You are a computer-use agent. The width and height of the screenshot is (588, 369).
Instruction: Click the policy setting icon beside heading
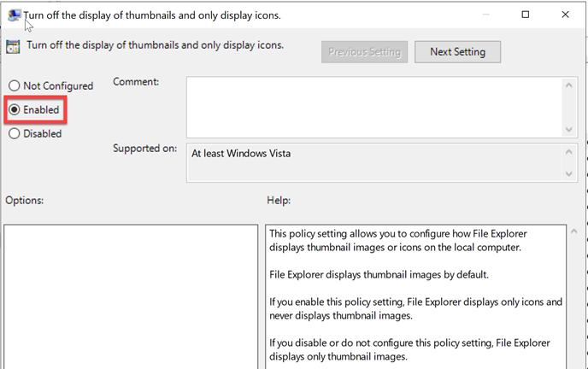[x=13, y=46]
